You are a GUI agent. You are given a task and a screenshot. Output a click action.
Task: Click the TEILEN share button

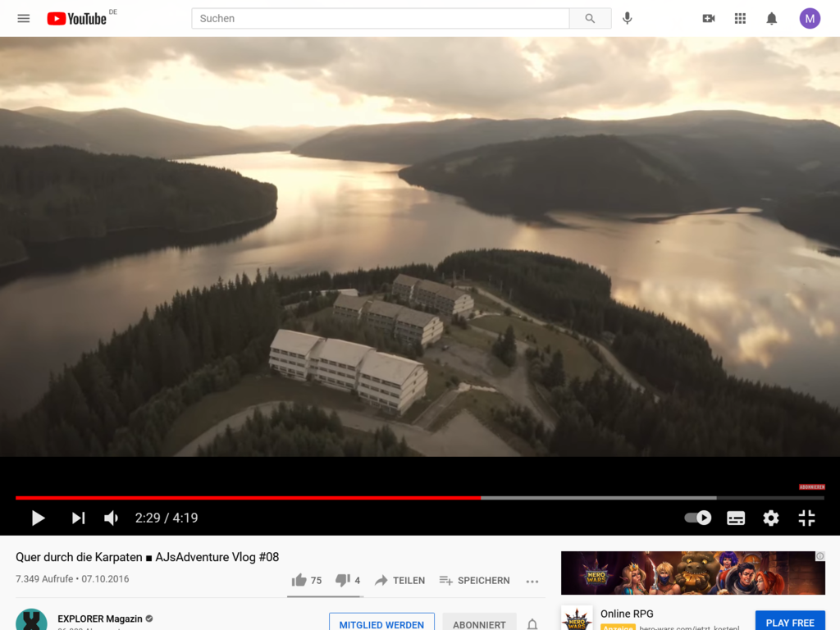coord(399,580)
